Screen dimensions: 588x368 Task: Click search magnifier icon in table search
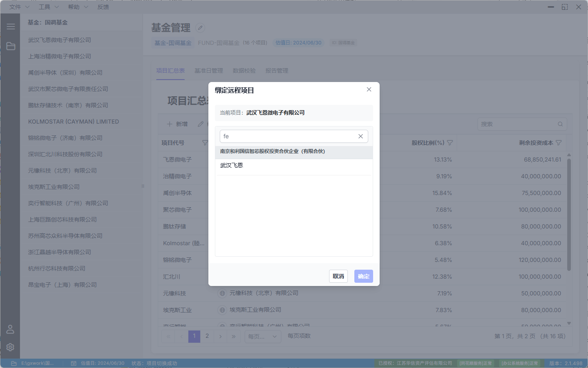coord(560,124)
